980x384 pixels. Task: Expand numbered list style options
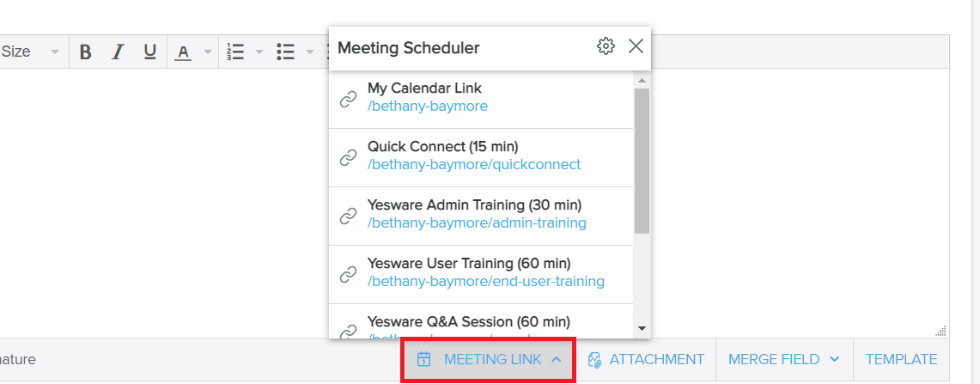[x=259, y=52]
